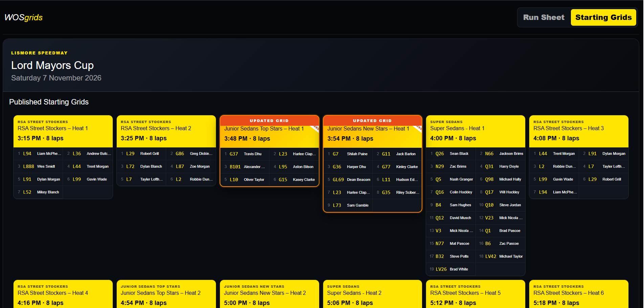Click car number 'LV26'
The height and width of the screenshot is (308, 644).
point(441,269)
